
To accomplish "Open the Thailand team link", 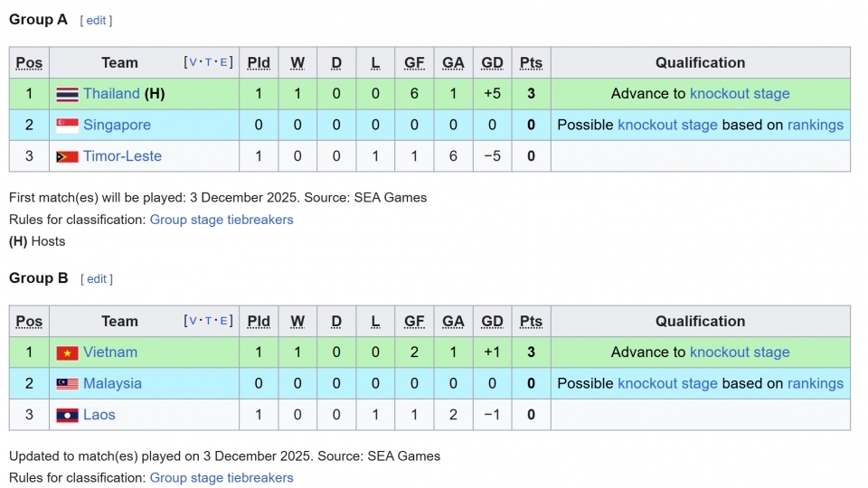I will point(111,94).
